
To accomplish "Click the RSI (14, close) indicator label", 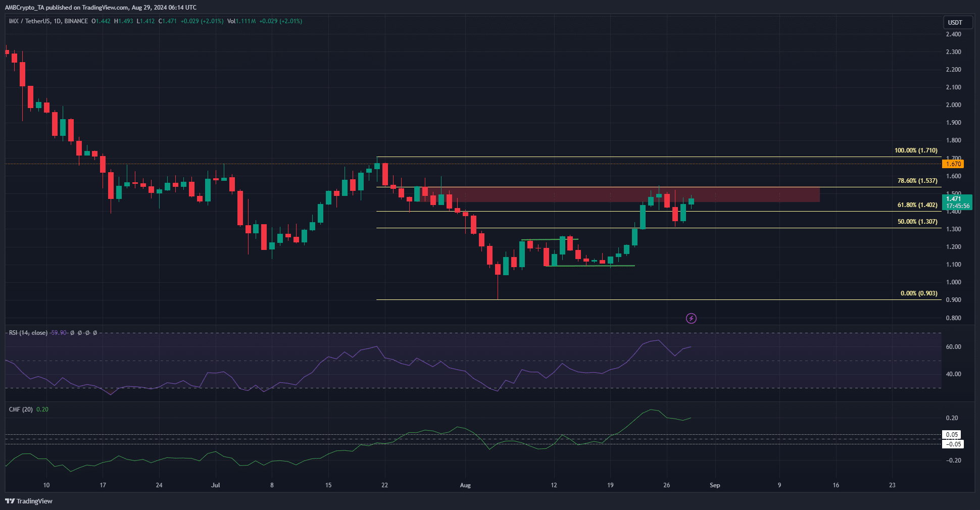I will point(28,333).
